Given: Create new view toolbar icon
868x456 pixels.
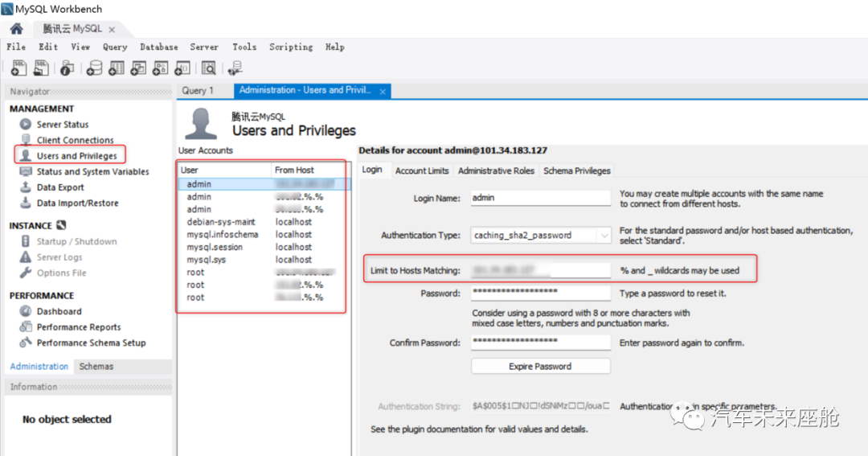Looking at the screenshot, I should (138, 68).
